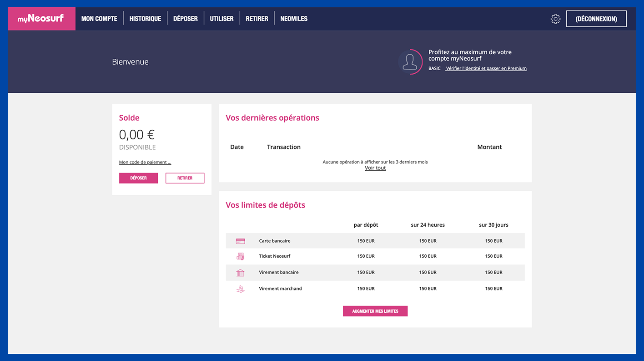Open the HISTORIQUE menu
The image size is (644, 361).
(x=145, y=19)
